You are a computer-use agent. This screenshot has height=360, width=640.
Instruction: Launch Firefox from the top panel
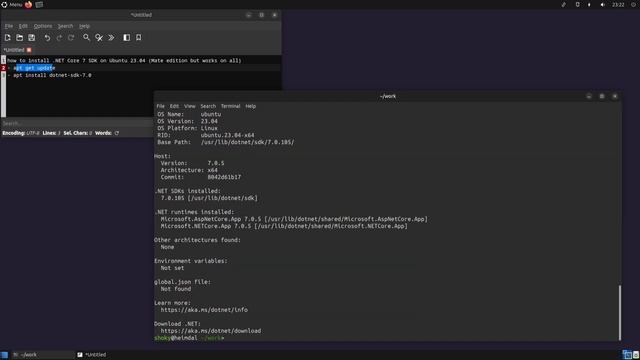pyautogui.click(x=28, y=4)
